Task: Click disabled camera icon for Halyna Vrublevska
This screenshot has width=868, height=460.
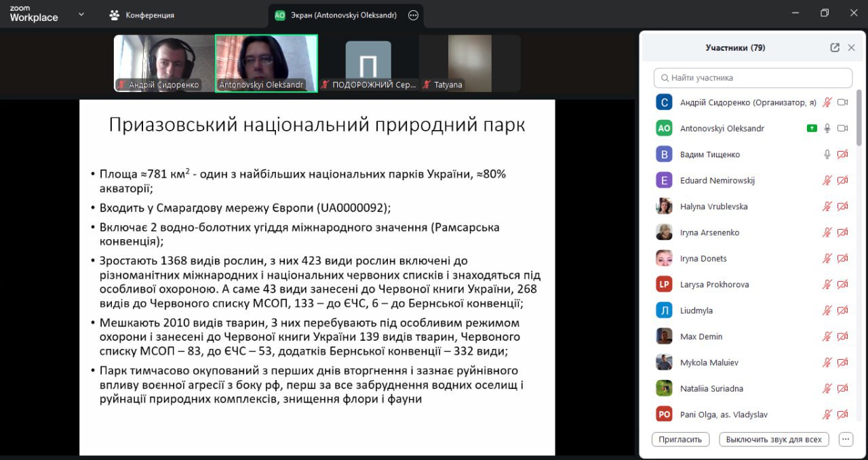Action: [x=843, y=207]
